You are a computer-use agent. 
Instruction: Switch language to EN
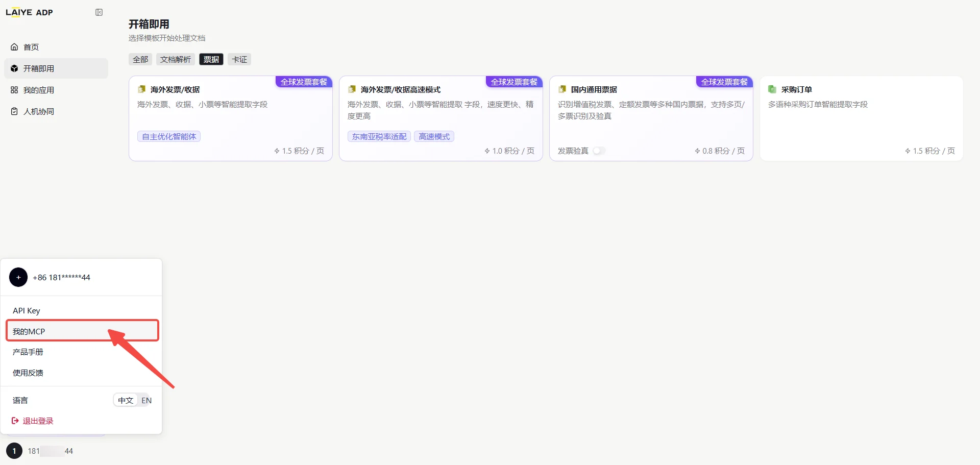tap(146, 400)
